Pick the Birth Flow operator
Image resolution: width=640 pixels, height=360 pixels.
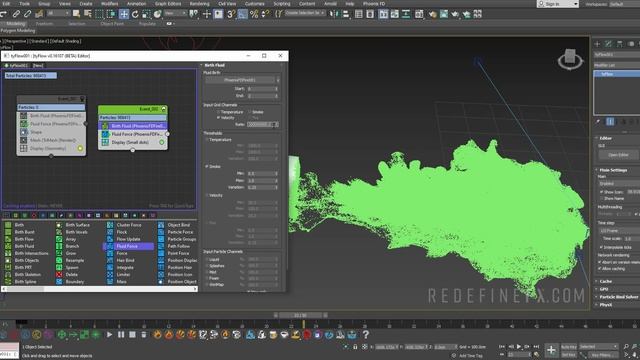pos(24,239)
